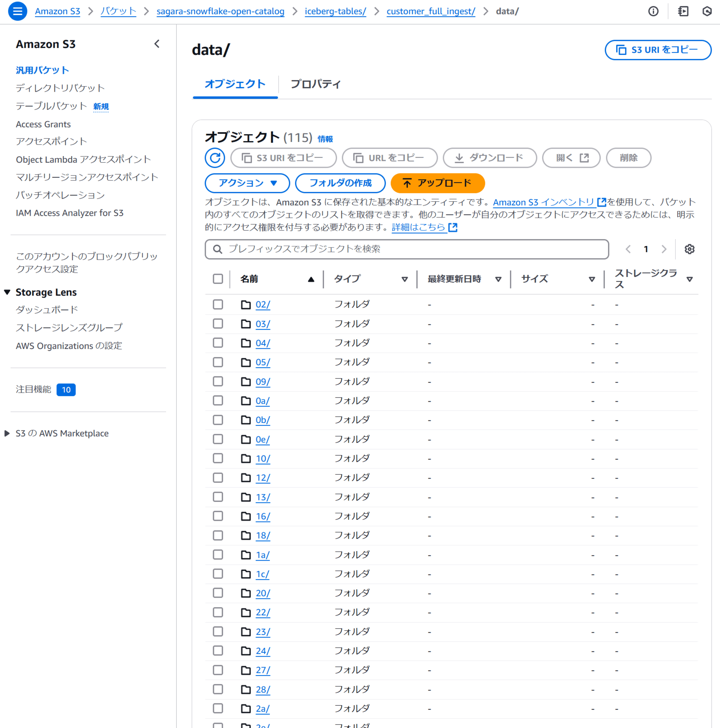Open folder link 28/
Image resolution: width=720 pixels, height=728 pixels.
[x=263, y=690]
